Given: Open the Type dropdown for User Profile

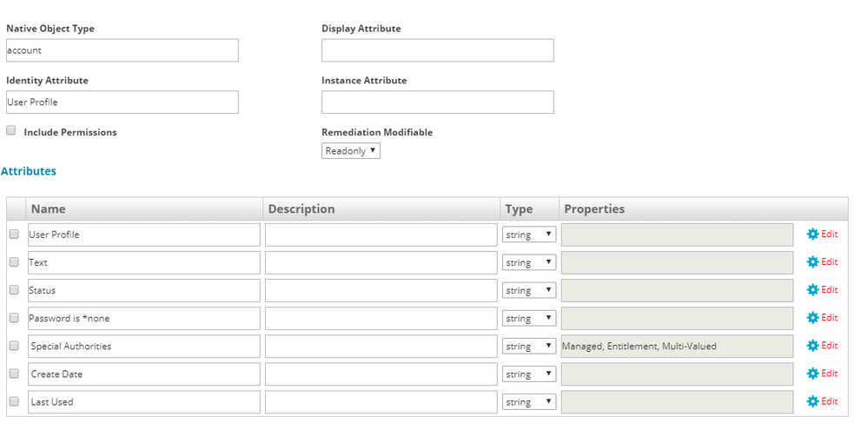Looking at the screenshot, I should coord(529,235).
